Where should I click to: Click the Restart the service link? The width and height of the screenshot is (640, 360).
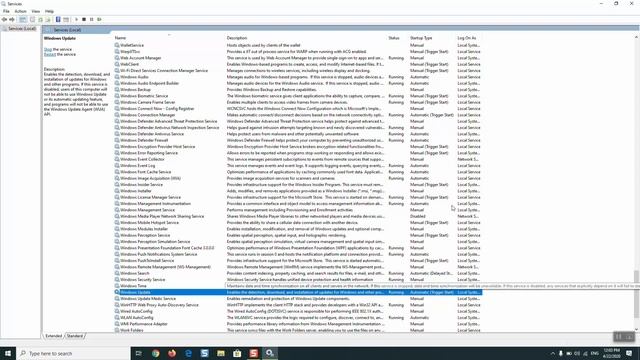coord(50,54)
